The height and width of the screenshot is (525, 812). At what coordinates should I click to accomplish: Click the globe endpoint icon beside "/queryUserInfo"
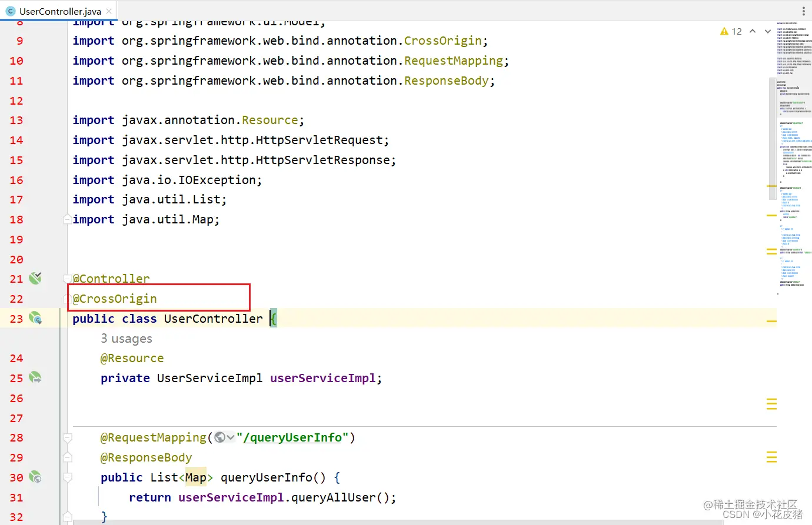[220, 437]
